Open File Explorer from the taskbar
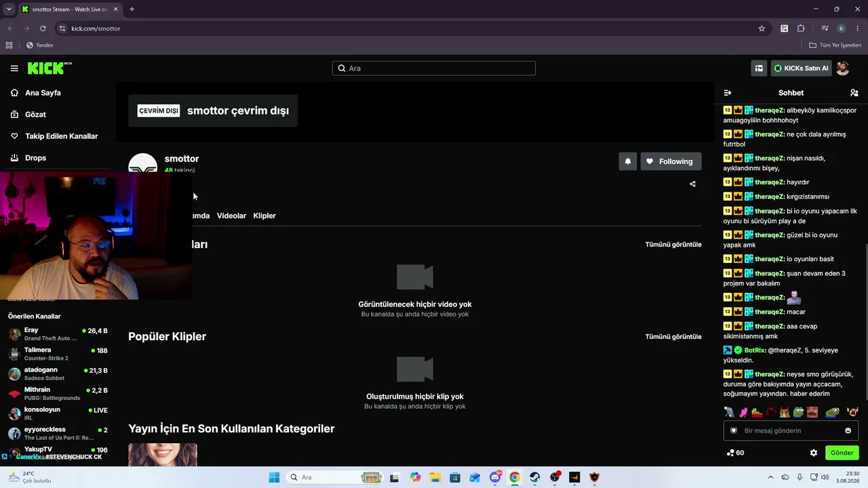This screenshot has width=868, height=488. tap(435, 477)
